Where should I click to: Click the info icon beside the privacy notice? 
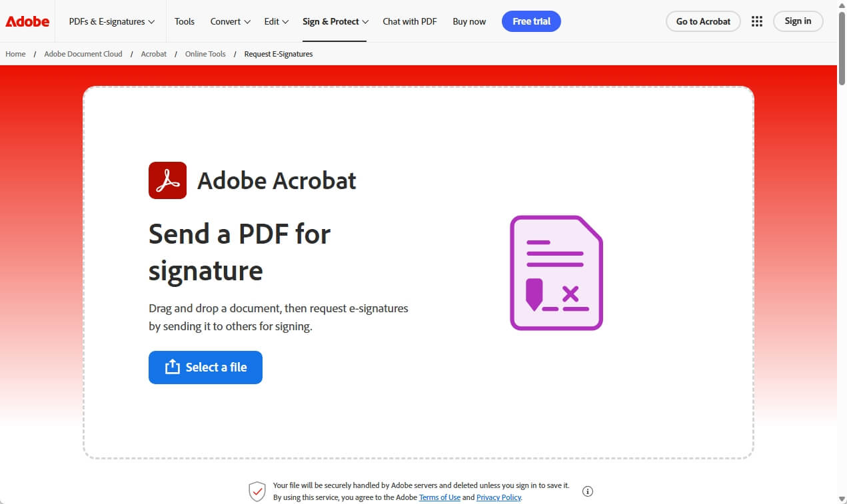tap(588, 491)
